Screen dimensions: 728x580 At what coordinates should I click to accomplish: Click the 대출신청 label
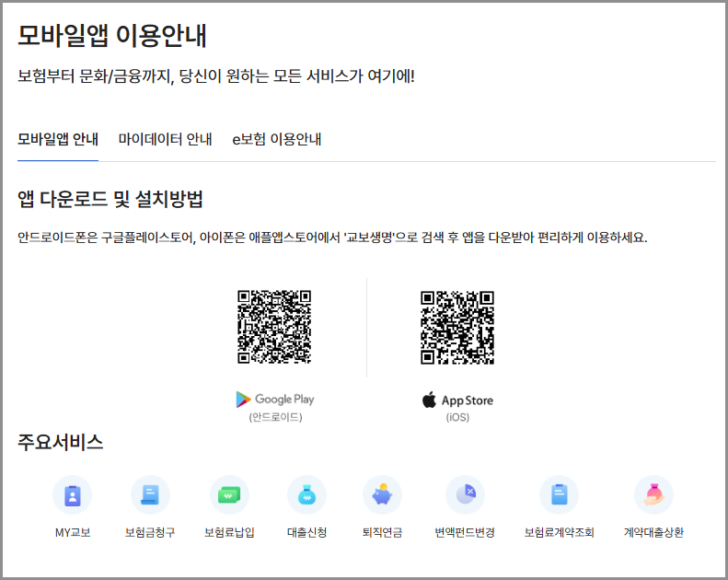click(x=306, y=532)
